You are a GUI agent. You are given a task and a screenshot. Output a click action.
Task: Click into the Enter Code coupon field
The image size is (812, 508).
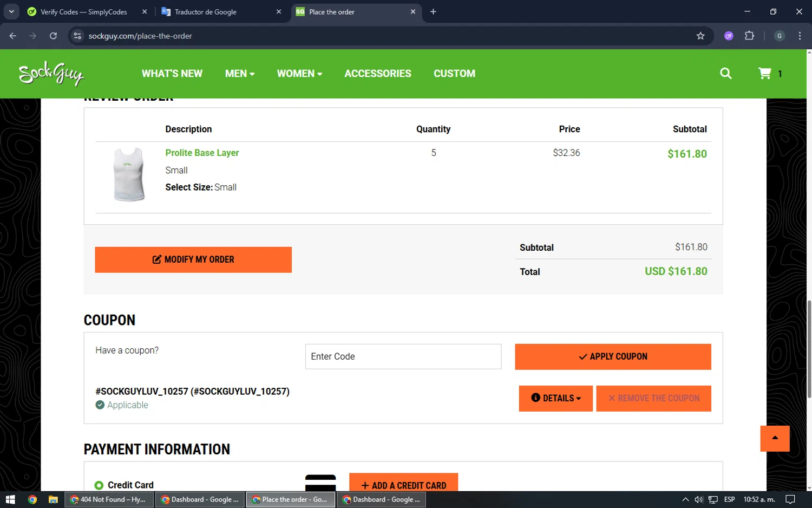coord(403,356)
